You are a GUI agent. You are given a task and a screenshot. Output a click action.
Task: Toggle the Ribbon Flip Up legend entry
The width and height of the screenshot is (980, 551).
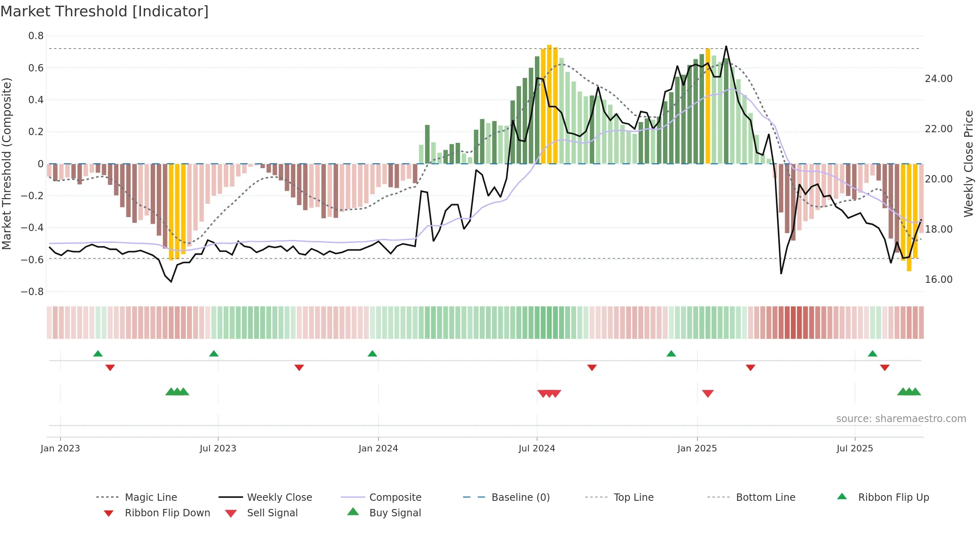click(x=883, y=497)
